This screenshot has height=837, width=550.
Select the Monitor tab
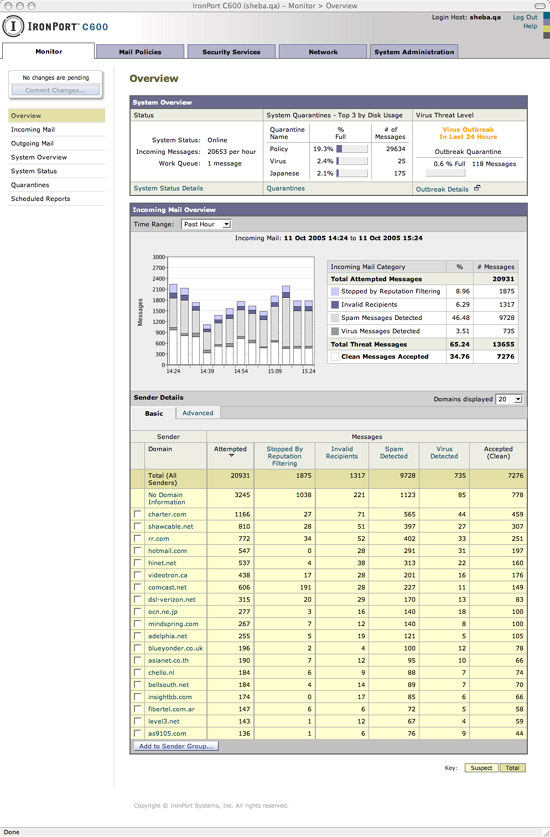click(x=49, y=51)
